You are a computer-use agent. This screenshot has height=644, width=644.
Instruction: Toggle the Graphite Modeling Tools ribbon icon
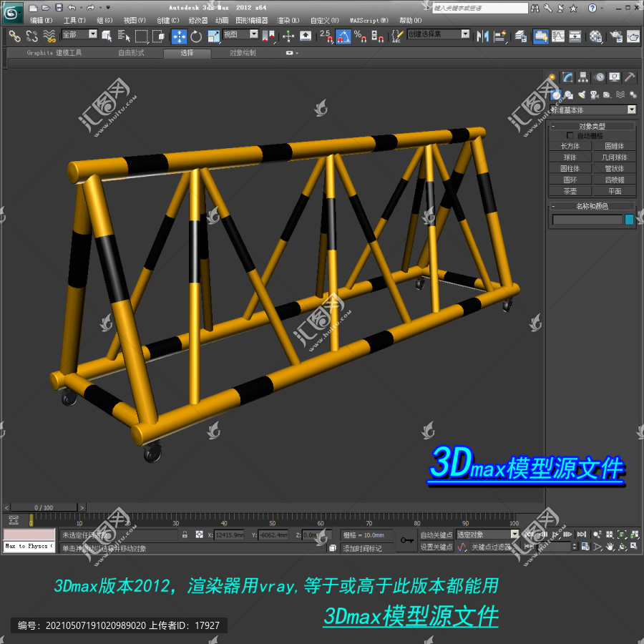[x=541, y=36]
